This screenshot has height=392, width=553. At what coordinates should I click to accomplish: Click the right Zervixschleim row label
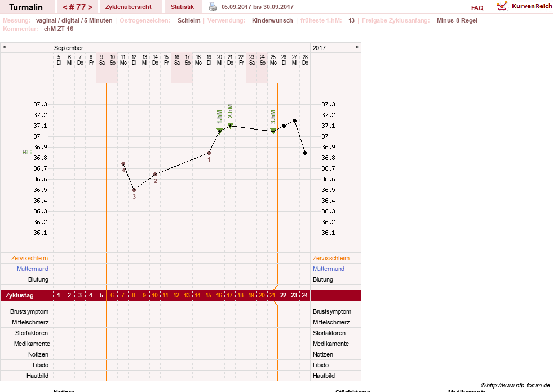point(331,258)
